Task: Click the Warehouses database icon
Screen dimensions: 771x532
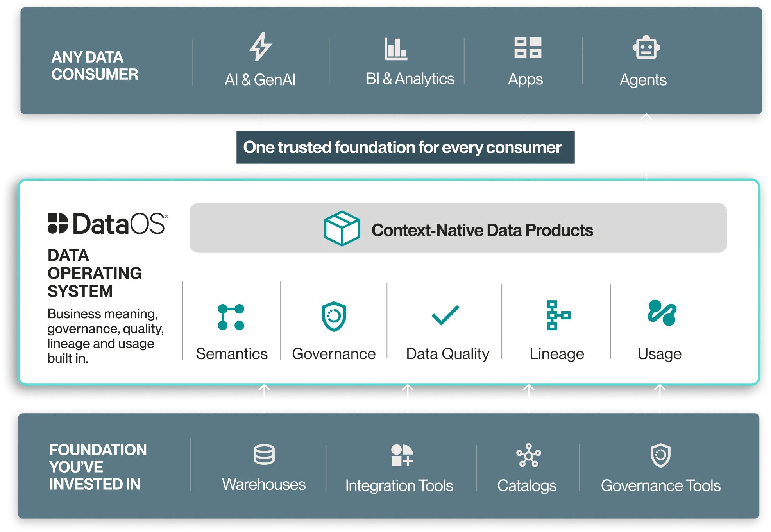Action: coord(264,455)
